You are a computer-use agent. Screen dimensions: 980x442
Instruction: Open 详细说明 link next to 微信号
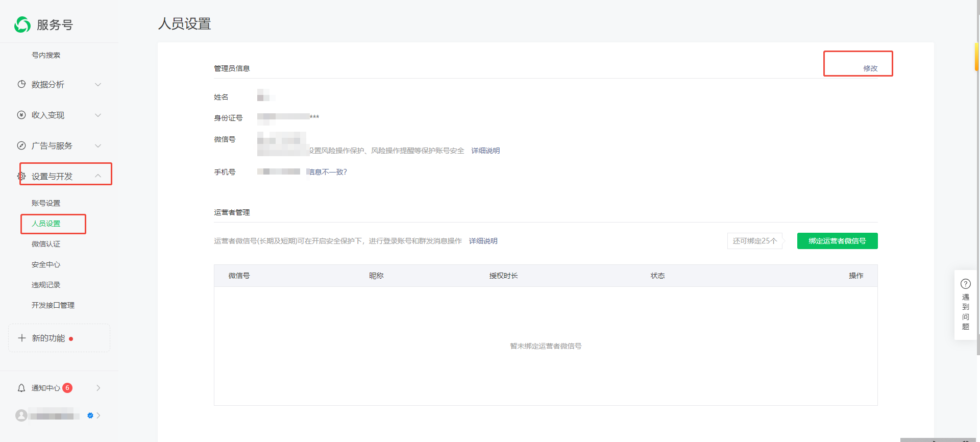pos(485,151)
